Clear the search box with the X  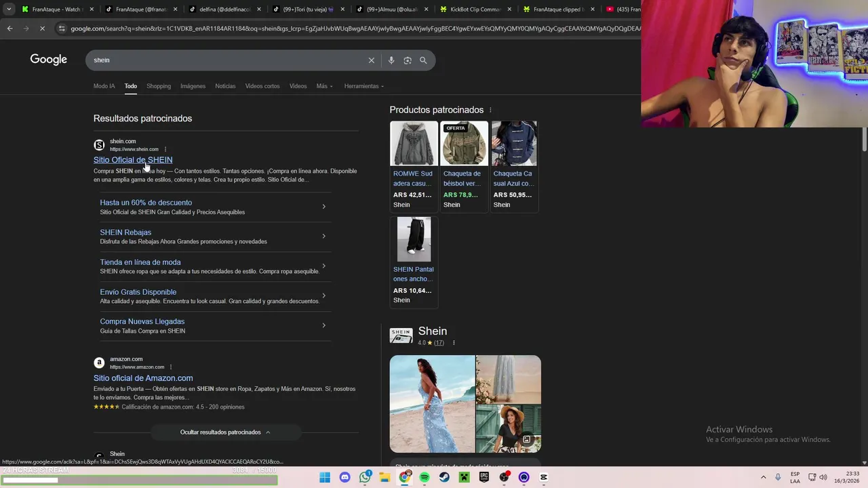pyautogui.click(x=371, y=60)
